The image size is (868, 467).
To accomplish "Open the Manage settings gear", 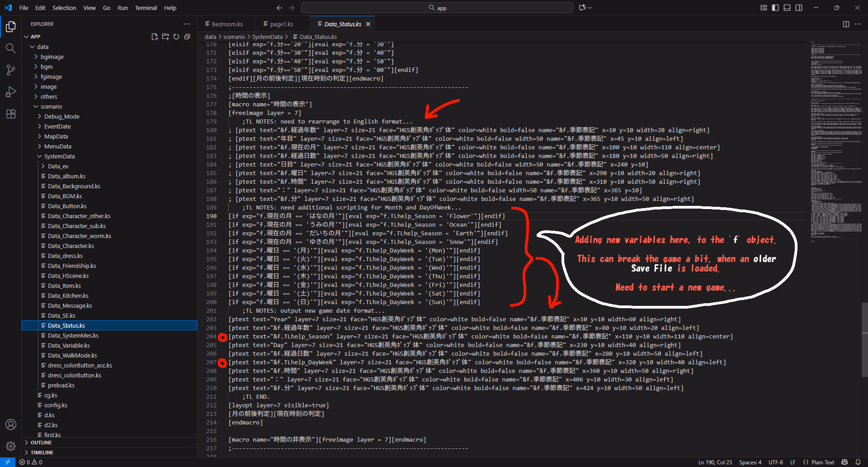I will click(11, 446).
